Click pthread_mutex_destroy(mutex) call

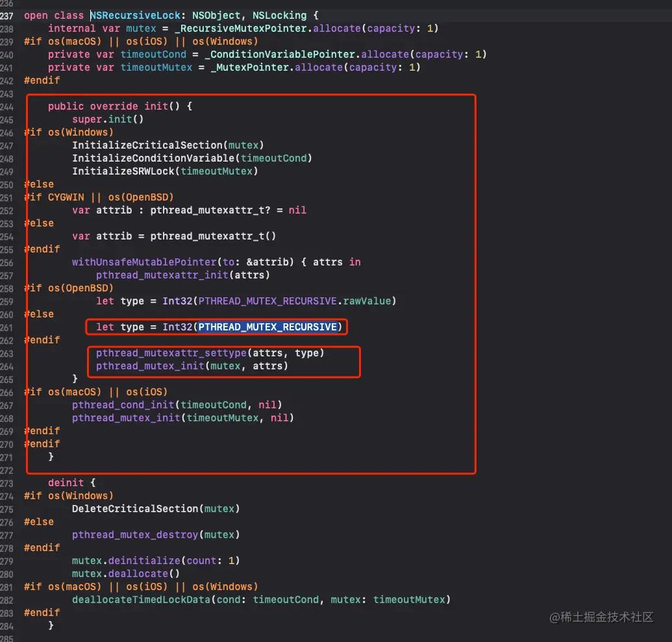tap(156, 535)
